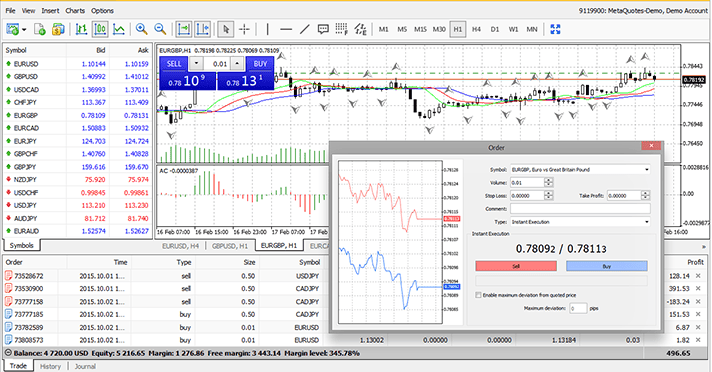
Task: Click the one-click BUY button on chart
Action: pyautogui.click(x=260, y=64)
